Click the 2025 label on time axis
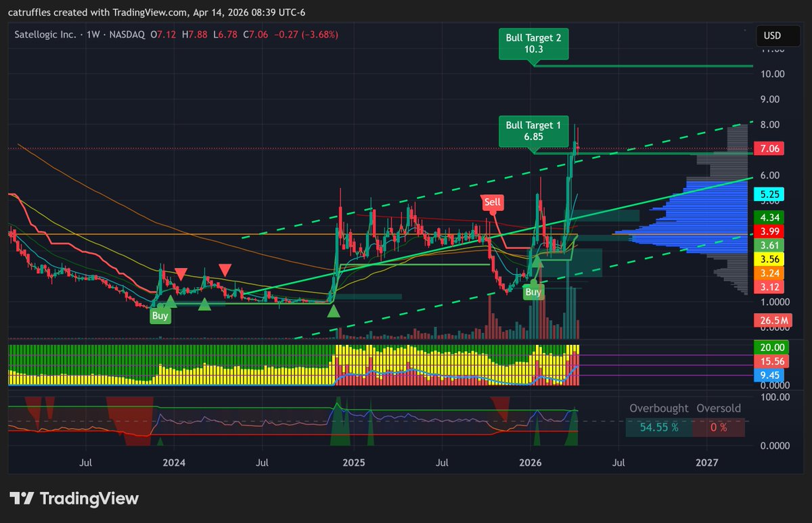The height and width of the screenshot is (523, 812). 353,463
